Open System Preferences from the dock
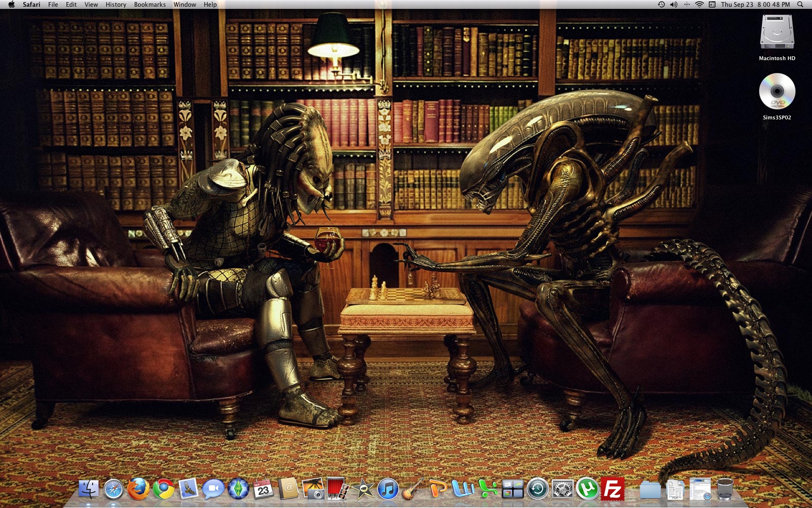This screenshot has height=508, width=812. pos(562,489)
